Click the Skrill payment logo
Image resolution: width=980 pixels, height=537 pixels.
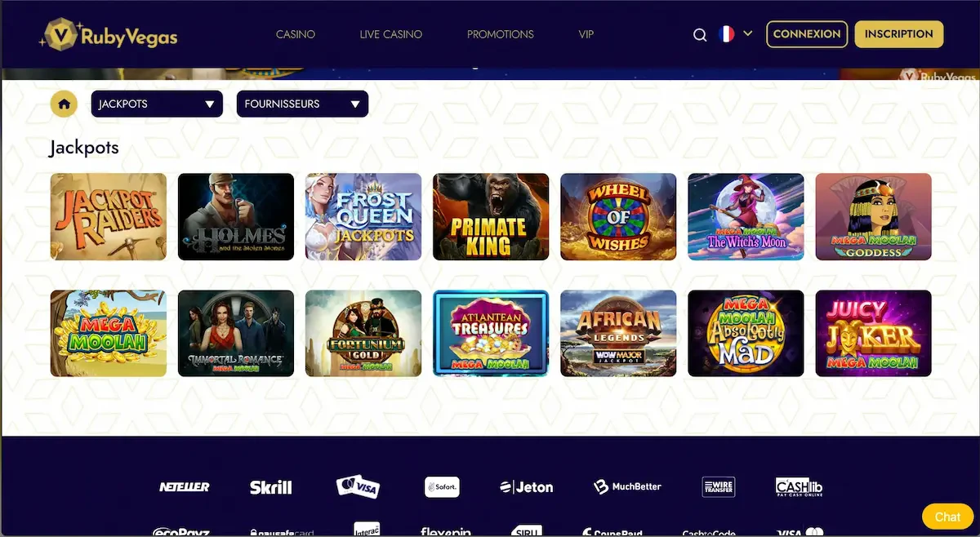click(x=270, y=487)
